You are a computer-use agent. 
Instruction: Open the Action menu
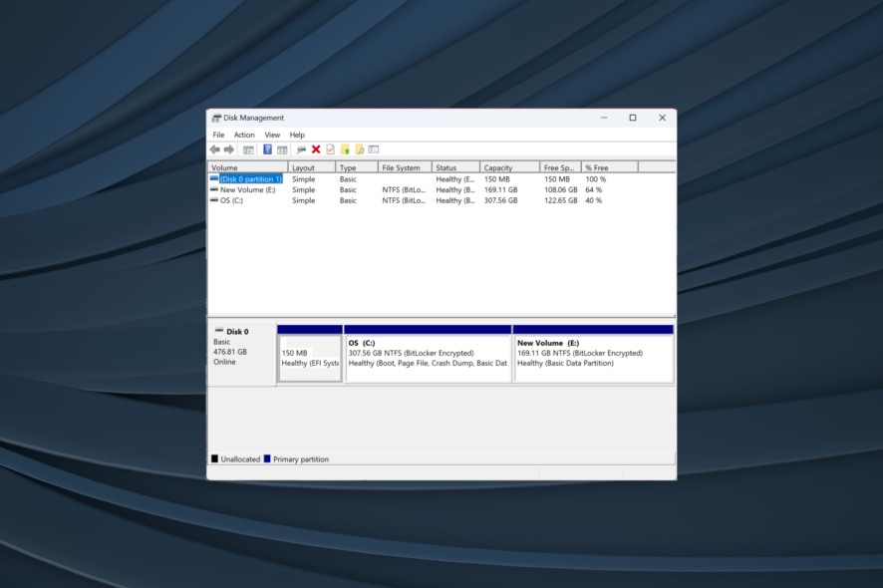point(244,136)
